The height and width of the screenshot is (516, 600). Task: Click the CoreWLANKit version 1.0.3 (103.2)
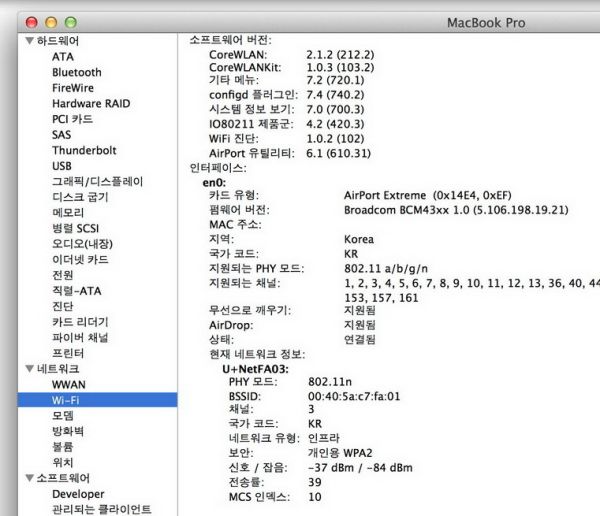click(x=340, y=67)
